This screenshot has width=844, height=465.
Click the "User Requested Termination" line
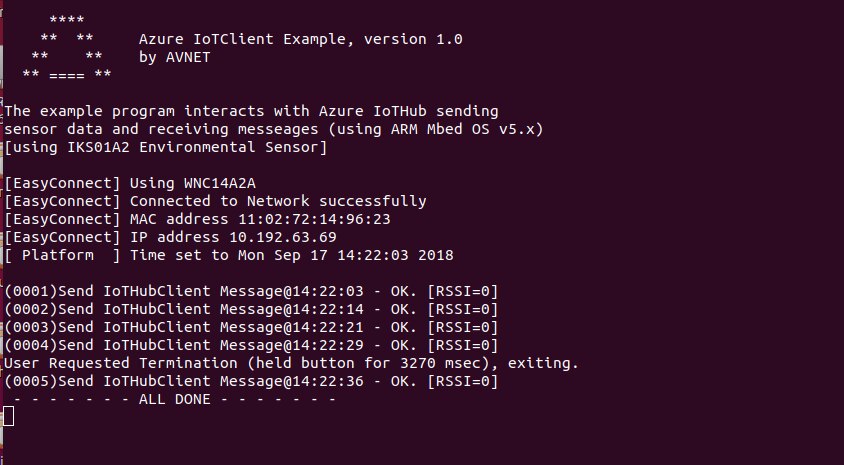point(292,363)
